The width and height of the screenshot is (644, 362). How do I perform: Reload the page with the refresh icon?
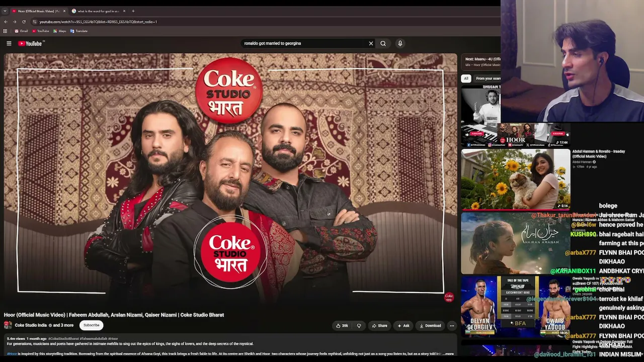click(24, 22)
